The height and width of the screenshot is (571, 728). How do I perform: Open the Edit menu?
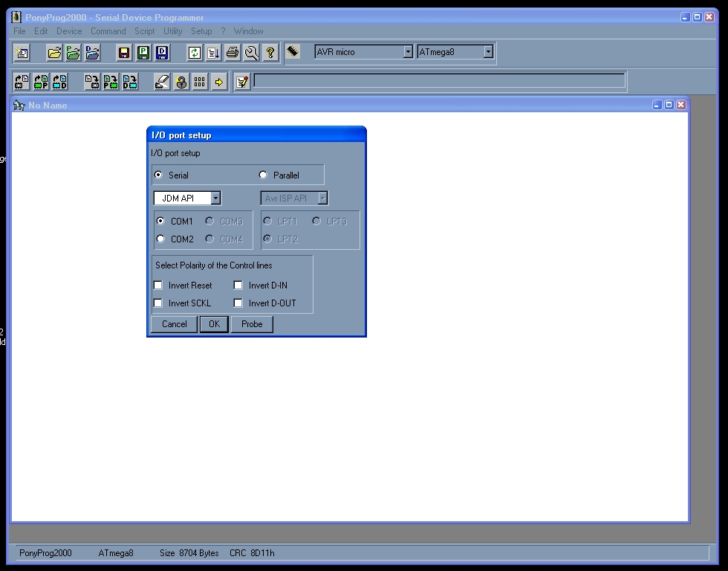tap(41, 31)
